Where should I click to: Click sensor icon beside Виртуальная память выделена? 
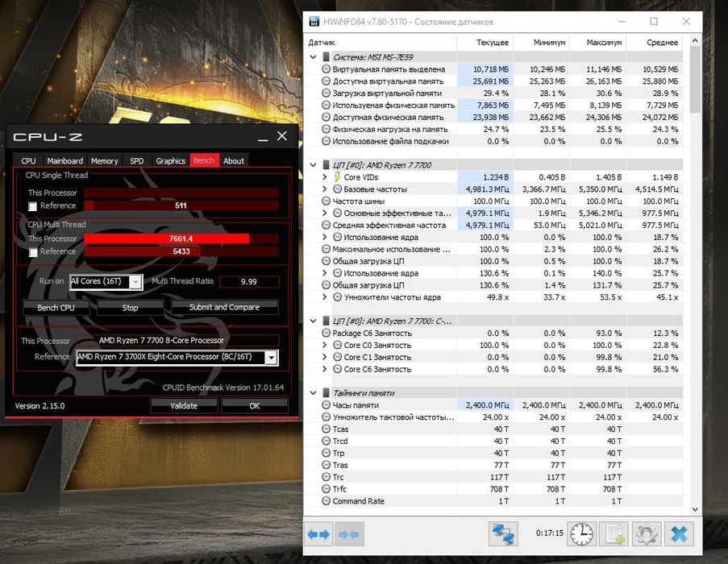tap(327, 69)
